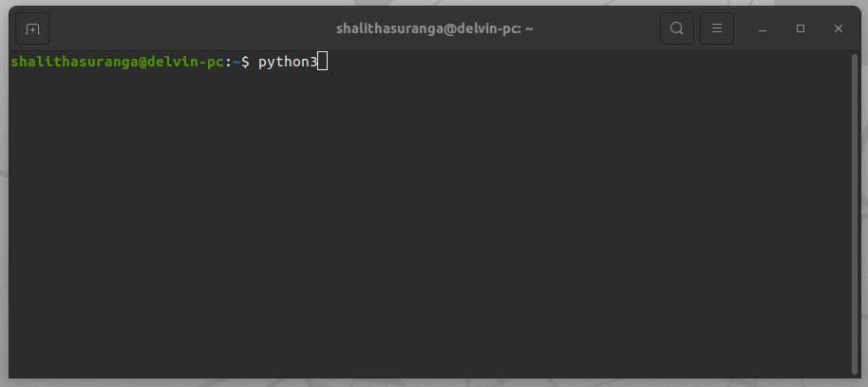Click the search icon in header bar
868x387 pixels.
coord(676,28)
